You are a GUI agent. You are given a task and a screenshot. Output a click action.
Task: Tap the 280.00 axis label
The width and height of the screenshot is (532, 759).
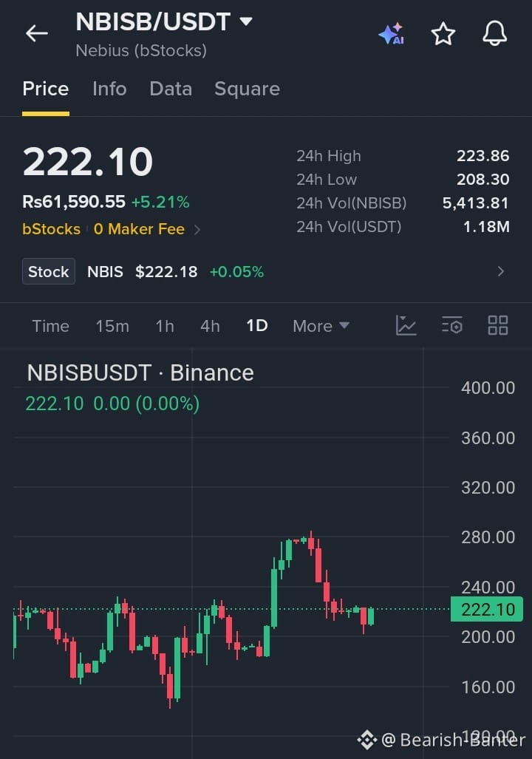(x=488, y=537)
